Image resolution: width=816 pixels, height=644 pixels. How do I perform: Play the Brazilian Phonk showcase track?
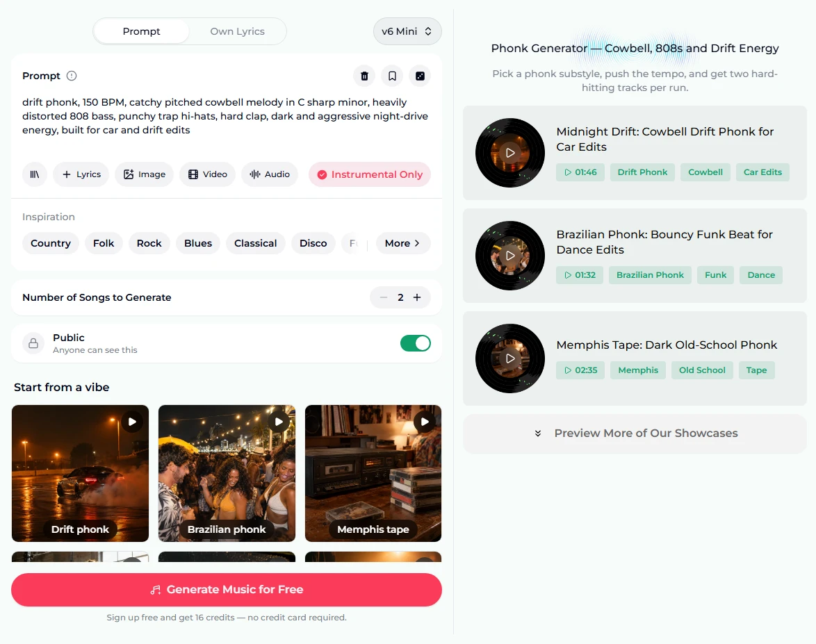click(510, 256)
